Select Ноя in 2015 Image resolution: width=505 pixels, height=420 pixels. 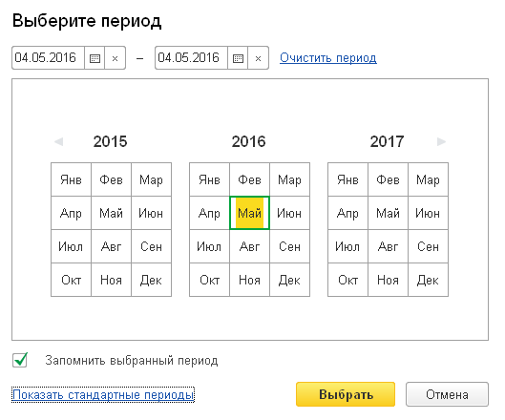coord(111,280)
